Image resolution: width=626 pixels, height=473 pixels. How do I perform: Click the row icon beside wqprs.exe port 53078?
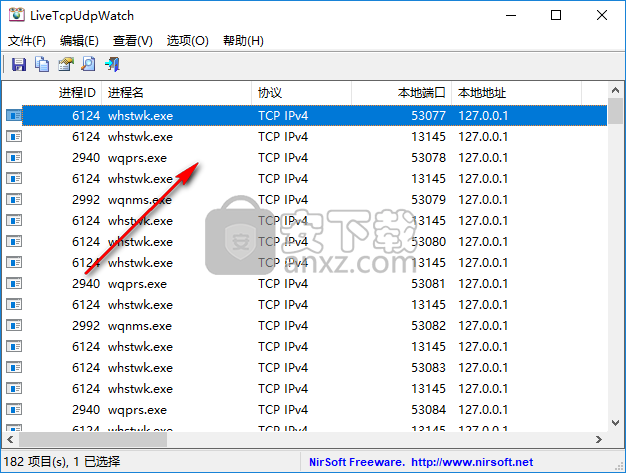tap(14, 158)
